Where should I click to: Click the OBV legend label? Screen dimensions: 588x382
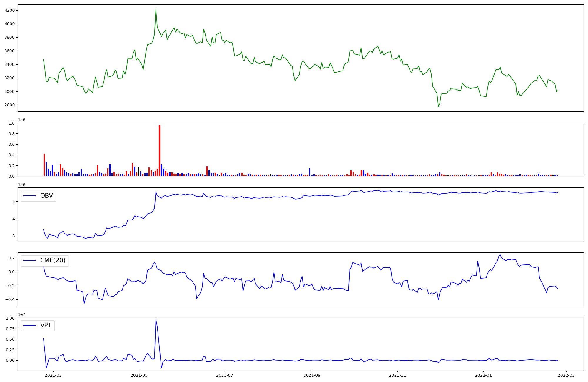click(x=46, y=196)
